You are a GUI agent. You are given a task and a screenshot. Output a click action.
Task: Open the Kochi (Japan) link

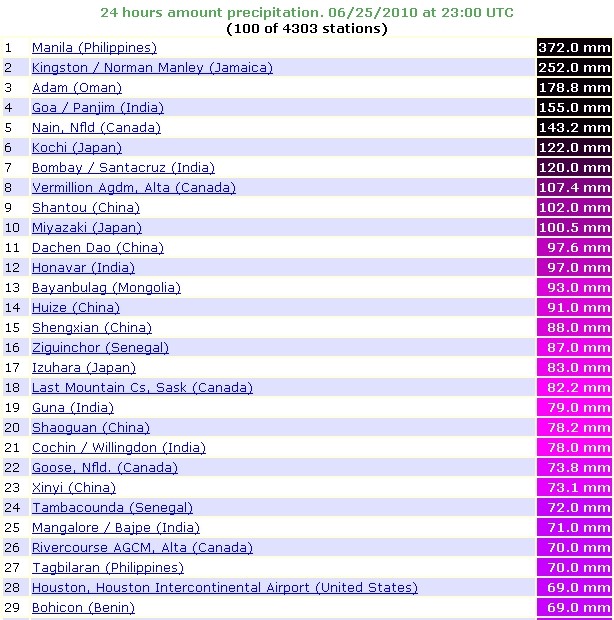(x=77, y=148)
